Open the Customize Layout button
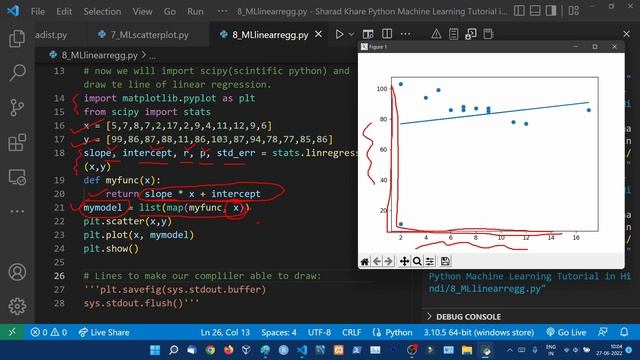The height and width of the screenshot is (360, 640). coord(574,11)
